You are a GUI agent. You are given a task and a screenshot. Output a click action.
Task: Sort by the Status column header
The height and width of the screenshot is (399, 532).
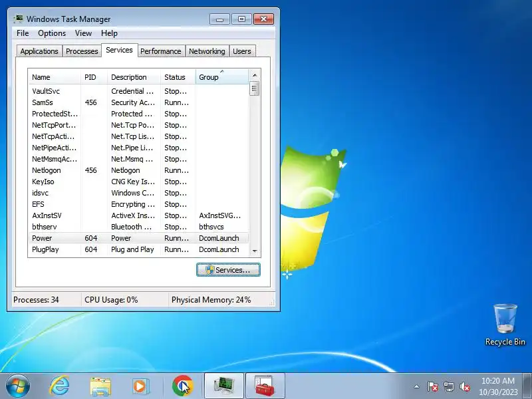(x=178, y=77)
